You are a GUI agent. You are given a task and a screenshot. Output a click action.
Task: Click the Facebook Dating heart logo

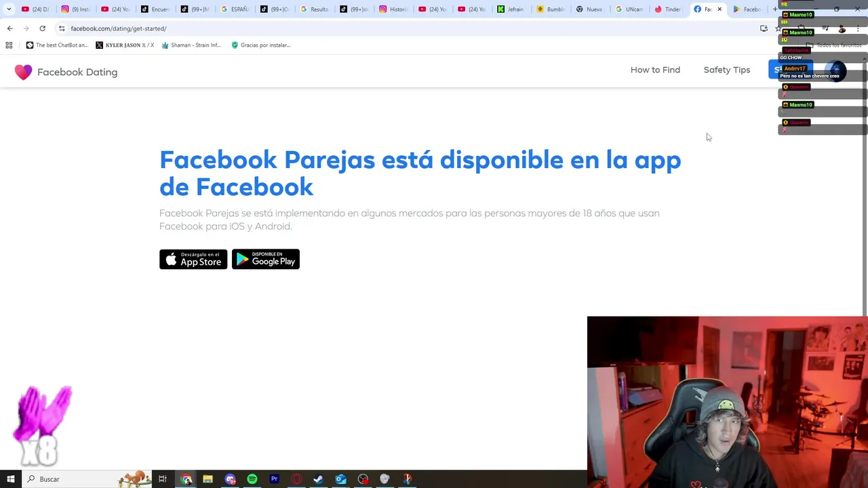[23, 72]
